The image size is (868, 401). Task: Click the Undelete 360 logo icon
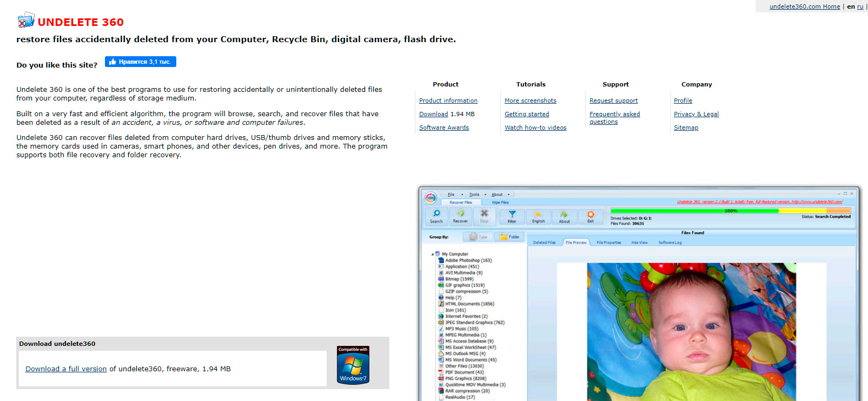click(x=26, y=21)
